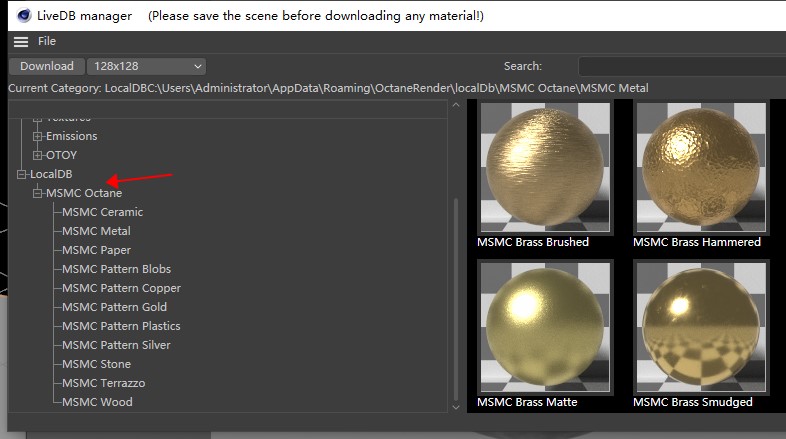Image resolution: width=786 pixels, height=439 pixels.
Task: Select MSMC Brass Smudged material thumbnail
Action: pos(701,327)
